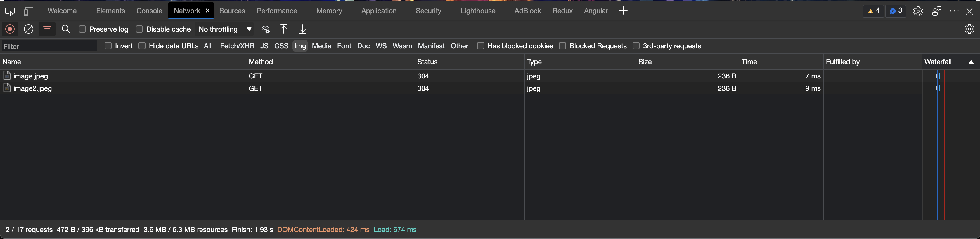Click the Filter text input field

(49, 46)
